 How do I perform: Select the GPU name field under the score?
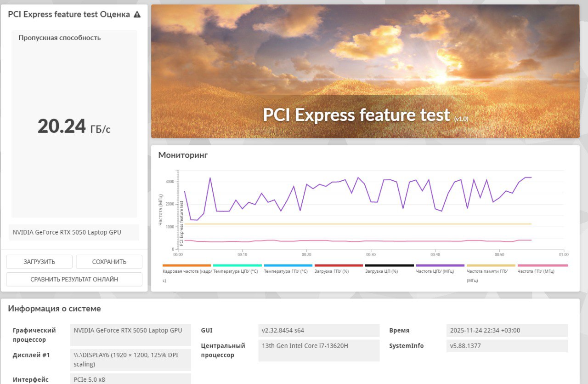pos(74,233)
